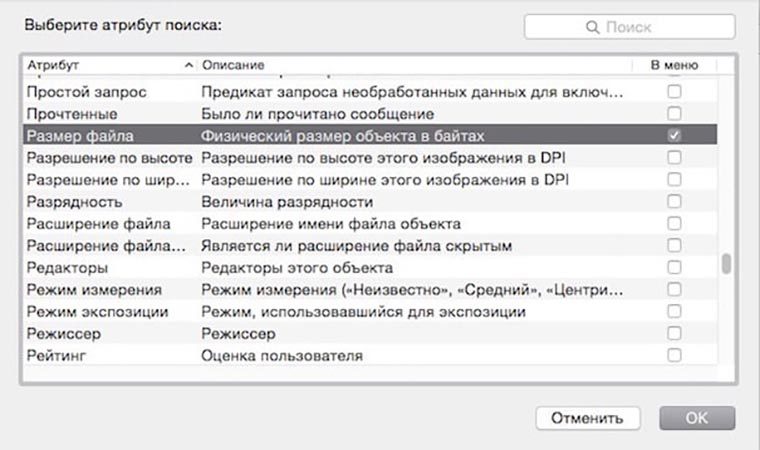This screenshot has width=760, height=450.
Task: Click the vertical scrollbar thumb
Action: pyautogui.click(x=727, y=263)
